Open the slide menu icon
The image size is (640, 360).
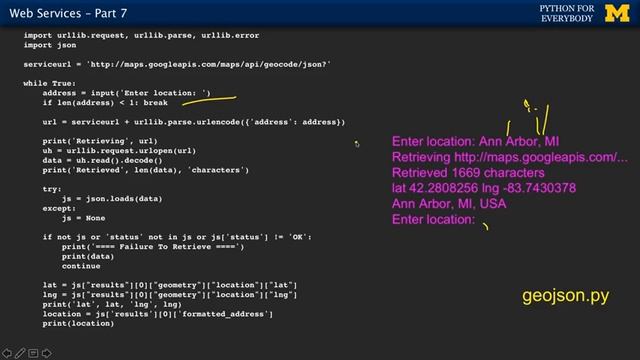coord(33,353)
